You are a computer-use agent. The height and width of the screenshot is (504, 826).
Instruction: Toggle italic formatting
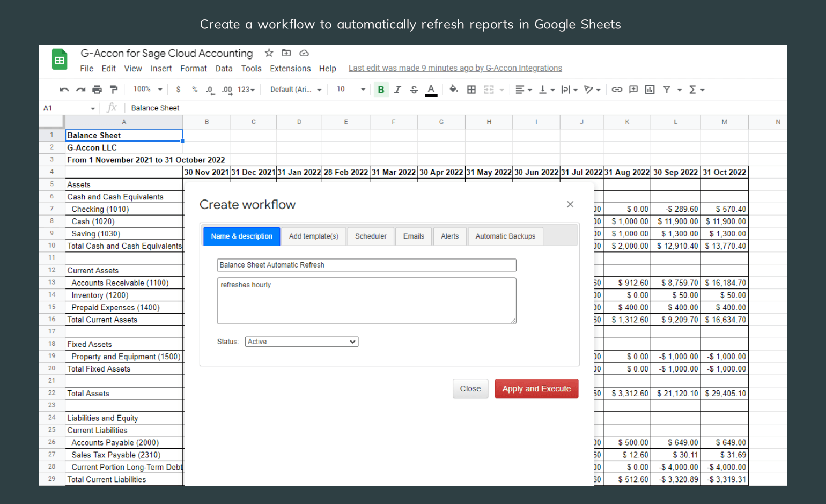(x=397, y=90)
